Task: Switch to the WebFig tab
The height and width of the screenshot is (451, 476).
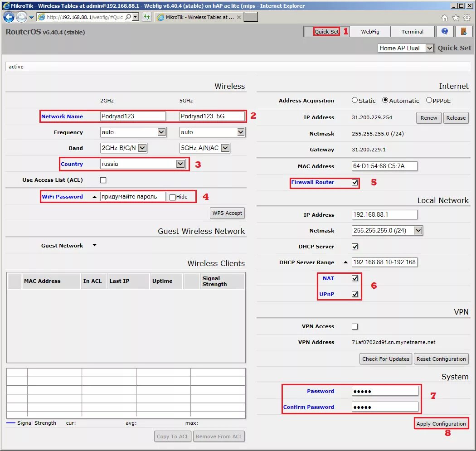Action: [370, 32]
